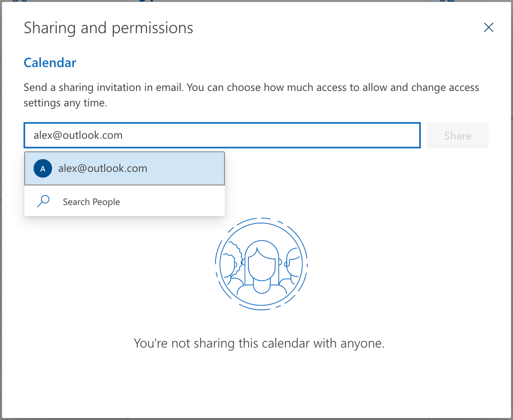Click the round A avatar for alex@outlook.com
The image size is (513, 420).
tap(43, 169)
